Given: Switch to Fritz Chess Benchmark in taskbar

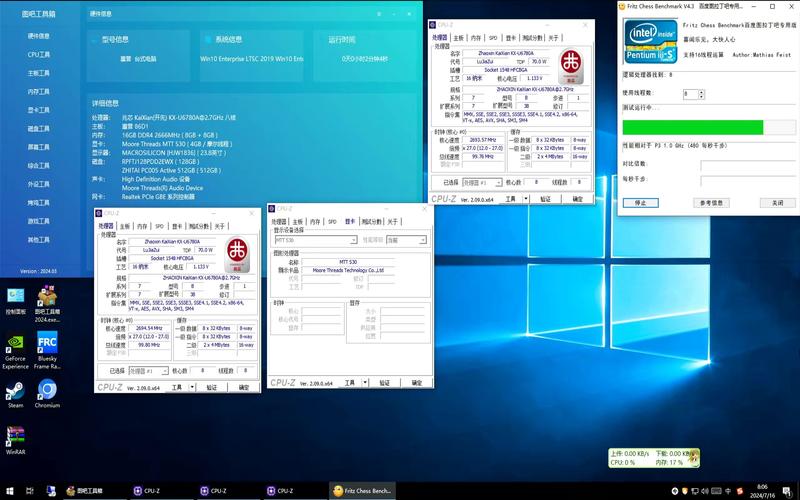Looking at the screenshot, I should point(364,491).
